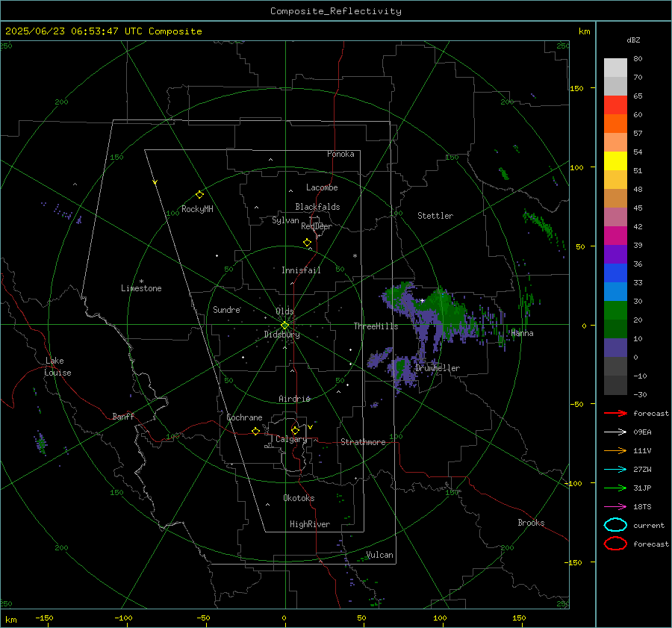Click the 31JP legend text
Screen dimensions: 672x628
pyautogui.click(x=642, y=488)
